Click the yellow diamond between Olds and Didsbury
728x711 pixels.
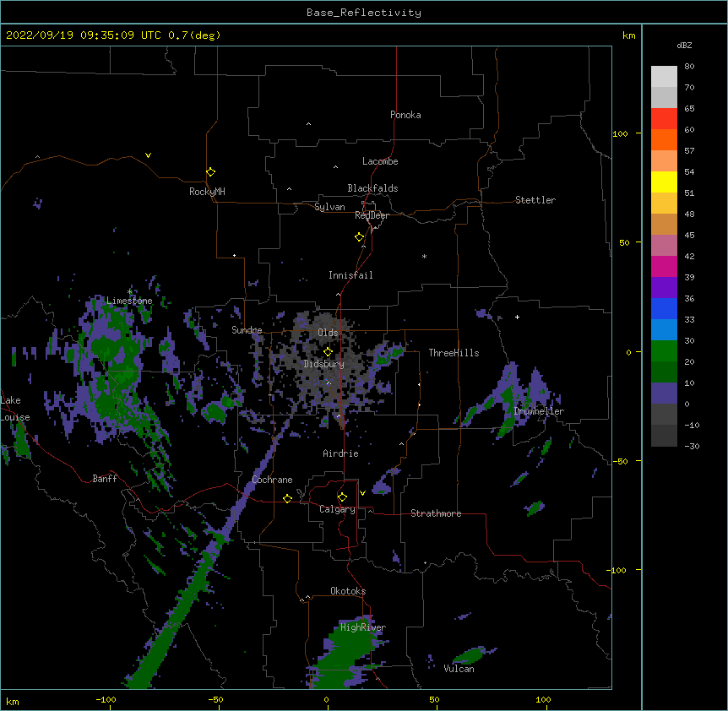pyautogui.click(x=328, y=351)
